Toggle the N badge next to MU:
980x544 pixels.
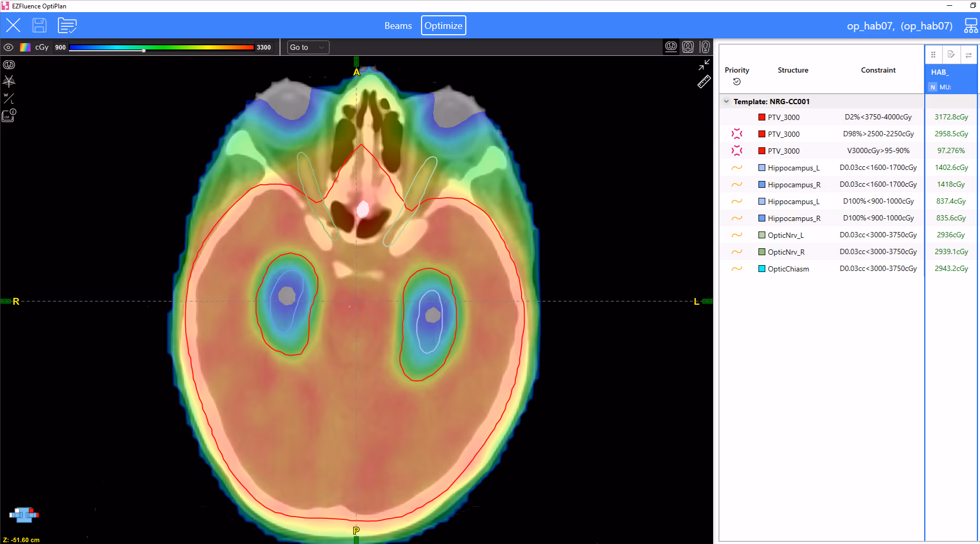tap(933, 87)
